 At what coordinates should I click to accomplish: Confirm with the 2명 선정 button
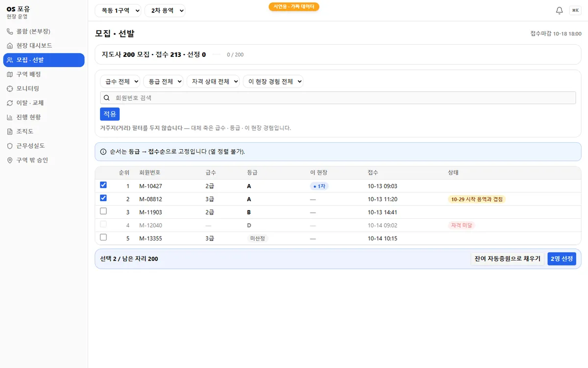[x=562, y=259]
